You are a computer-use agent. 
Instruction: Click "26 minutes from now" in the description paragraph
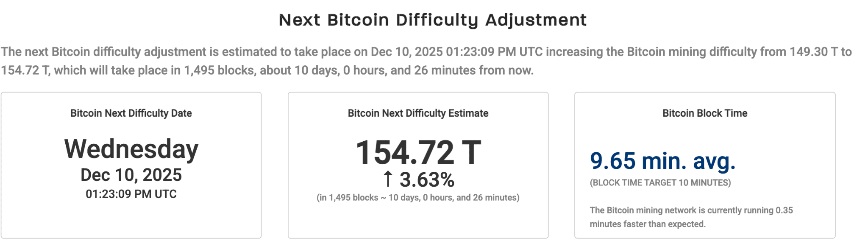coord(473,70)
